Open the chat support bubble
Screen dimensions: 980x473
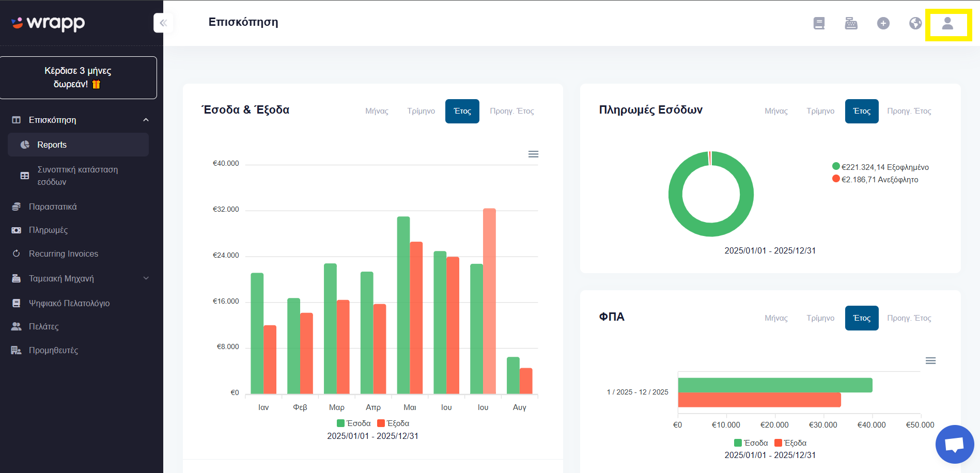(x=954, y=444)
